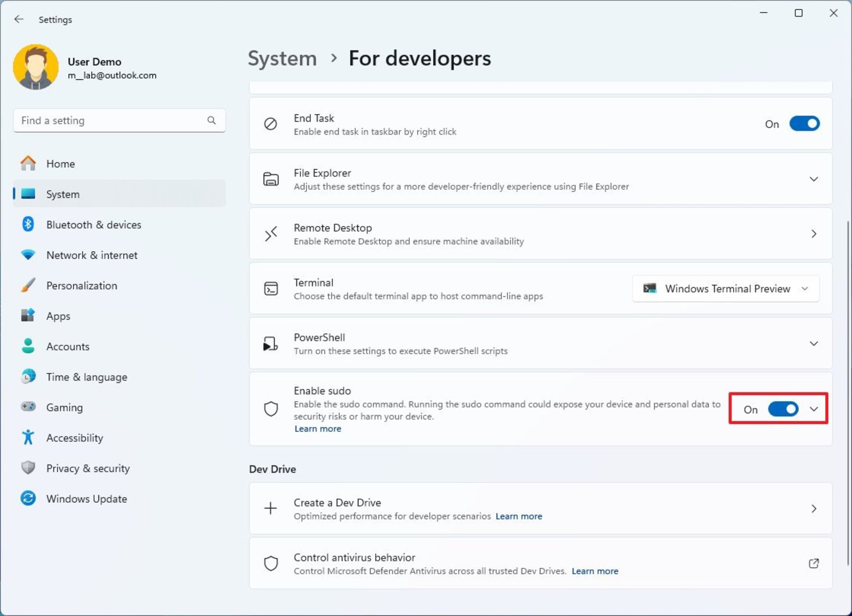Click Learn more link under Enable sudo
This screenshot has width=852, height=616.
pyautogui.click(x=318, y=428)
